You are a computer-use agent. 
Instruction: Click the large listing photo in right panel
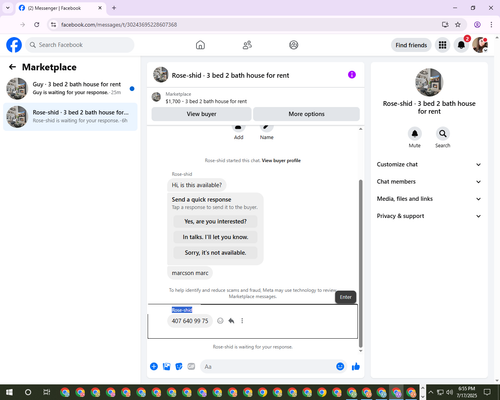pos(429,82)
